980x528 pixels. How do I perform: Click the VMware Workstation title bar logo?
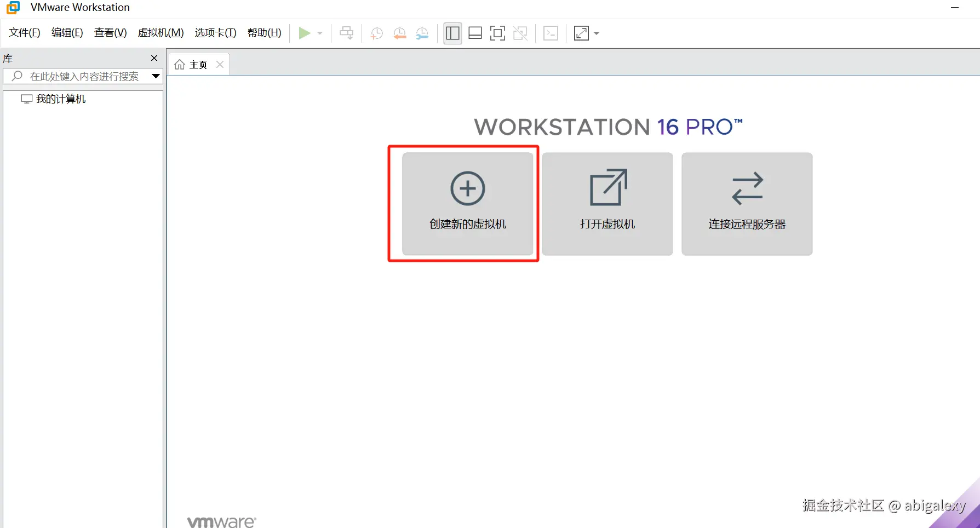tap(13, 8)
